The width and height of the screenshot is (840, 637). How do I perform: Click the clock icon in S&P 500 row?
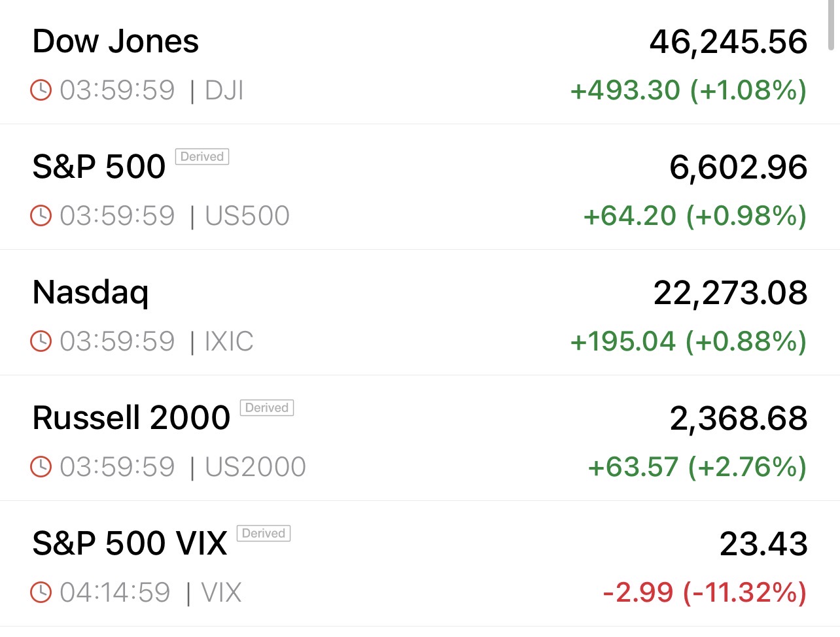pyautogui.click(x=41, y=215)
